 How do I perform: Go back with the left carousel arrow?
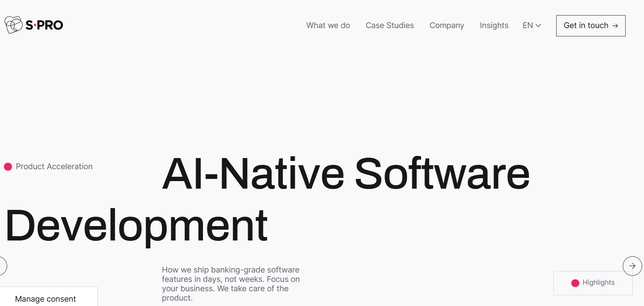point(3,266)
